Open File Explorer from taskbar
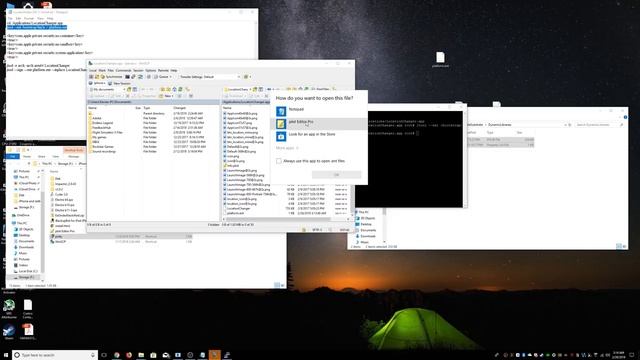Viewport: 640px width, 360px height. click(141, 355)
